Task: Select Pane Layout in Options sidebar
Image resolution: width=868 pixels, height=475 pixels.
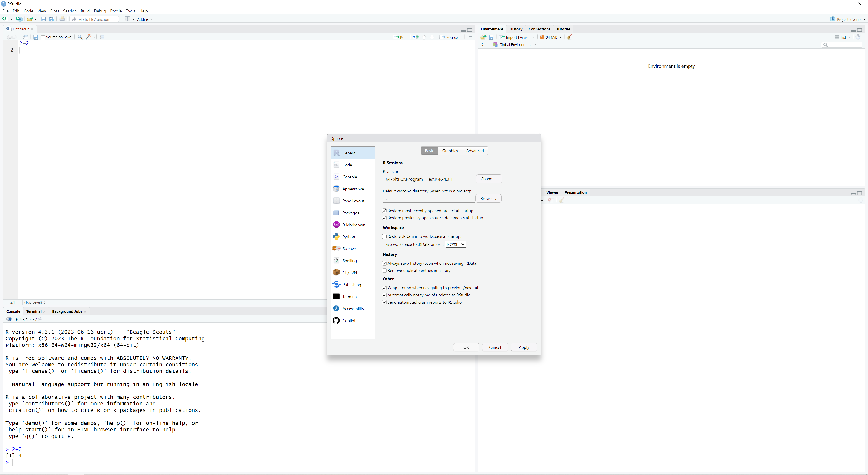Action: [x=353, y=201]
